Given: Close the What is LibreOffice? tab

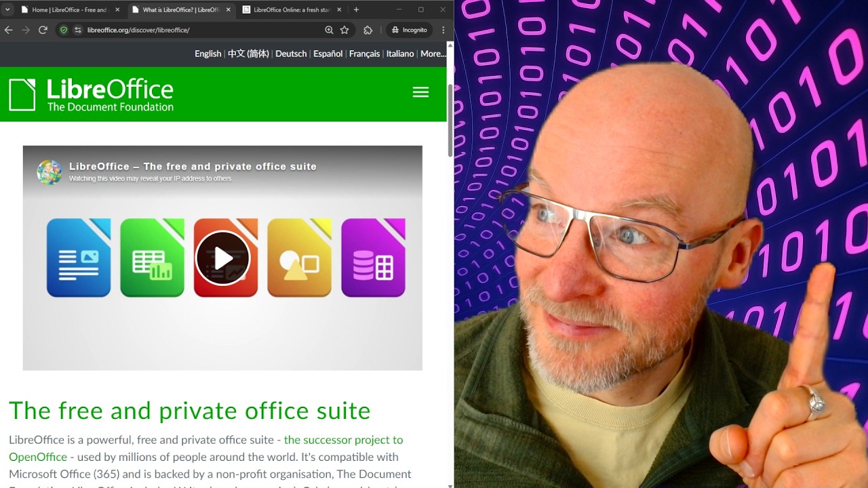Looking at the screenshot, I should click(x=228, y=10).
